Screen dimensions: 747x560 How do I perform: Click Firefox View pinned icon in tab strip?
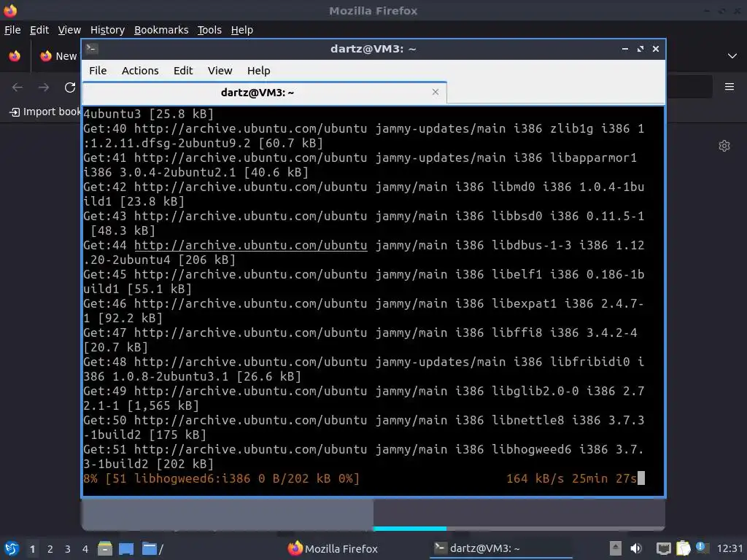click(15, 55)
